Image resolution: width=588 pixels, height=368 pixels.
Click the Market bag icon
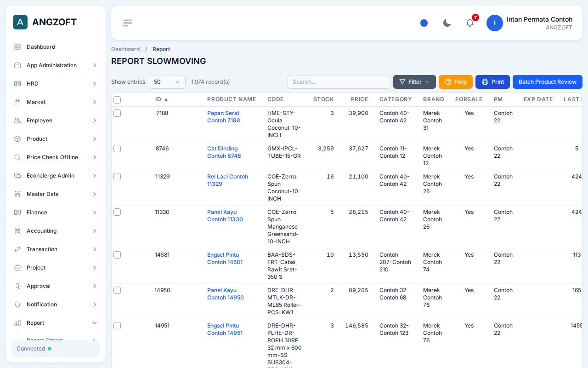(x=17, y=102)
